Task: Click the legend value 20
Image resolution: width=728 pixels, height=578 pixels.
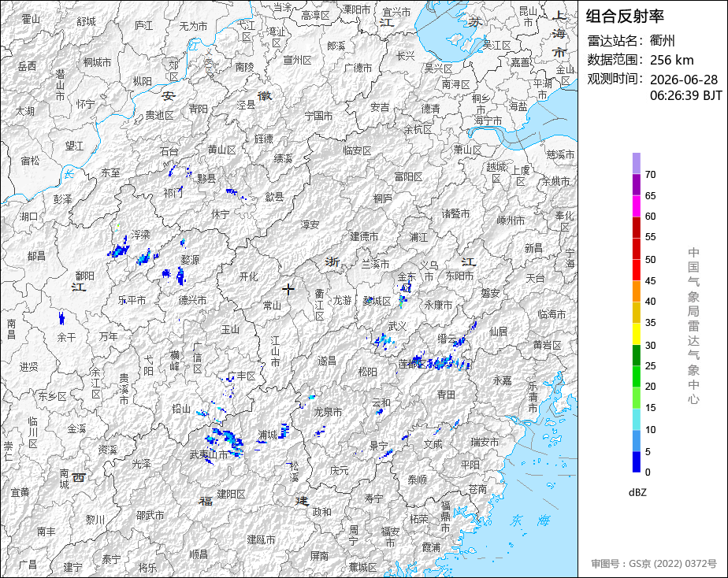Action: pos(650,387)
